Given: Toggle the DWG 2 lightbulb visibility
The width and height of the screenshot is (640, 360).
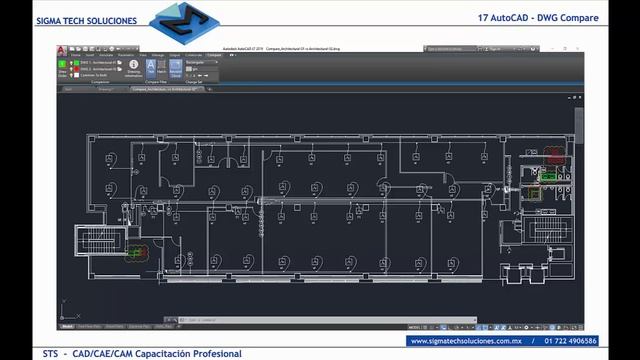Looking at the screenshot, I should click(71, 69).
